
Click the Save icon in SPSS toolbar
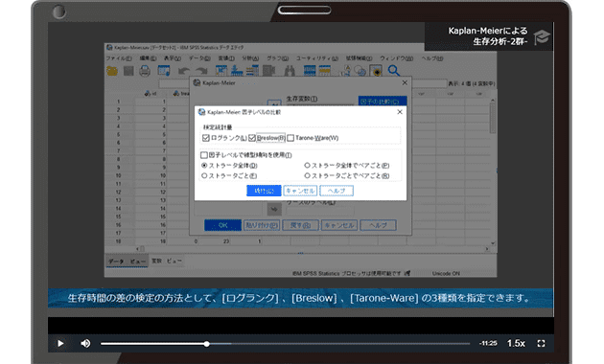click(x=128, y=71)
